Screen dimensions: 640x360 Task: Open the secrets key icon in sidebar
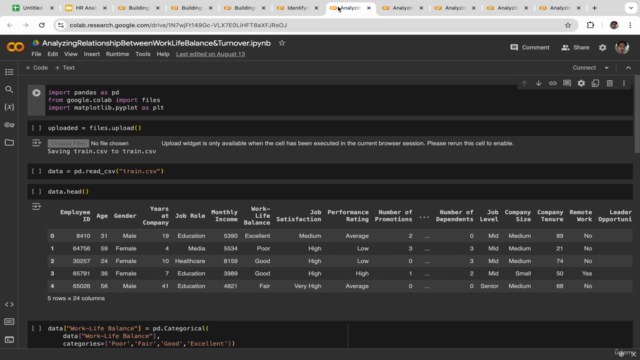(x=9, y=124)
